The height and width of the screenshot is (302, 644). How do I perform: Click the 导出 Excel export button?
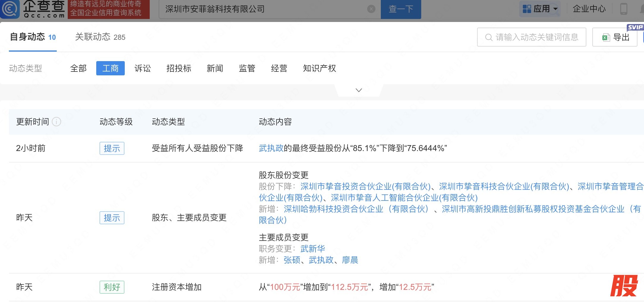615,37
